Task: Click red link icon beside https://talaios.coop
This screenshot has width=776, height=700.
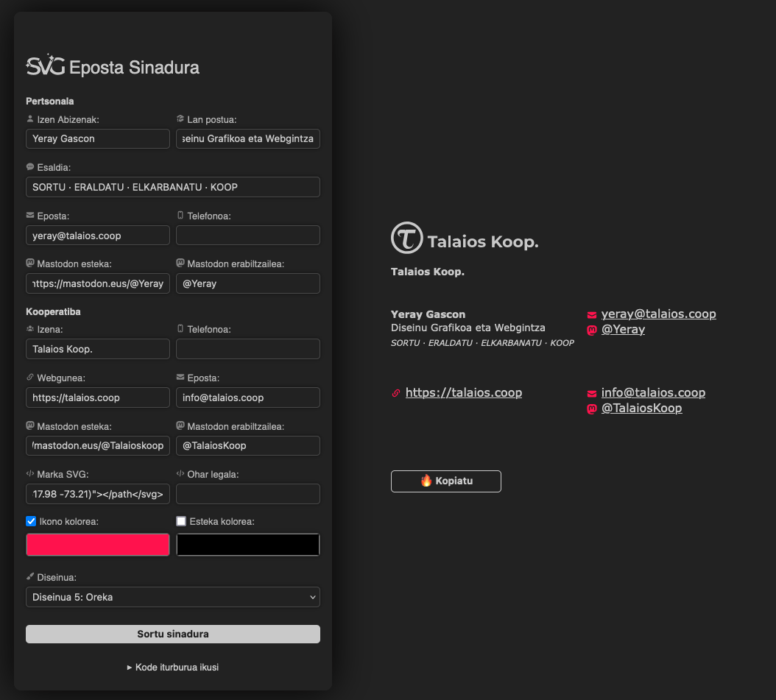Action: click(396, 393)
